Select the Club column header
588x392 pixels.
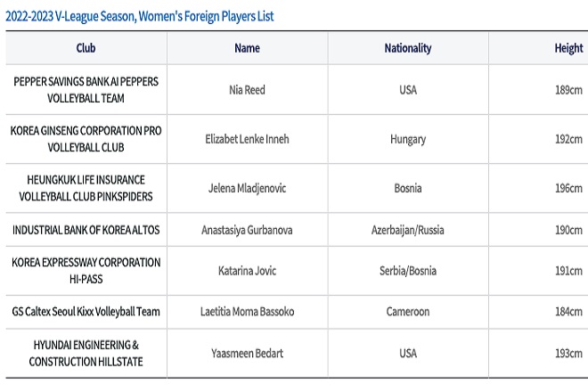[86, 48]
